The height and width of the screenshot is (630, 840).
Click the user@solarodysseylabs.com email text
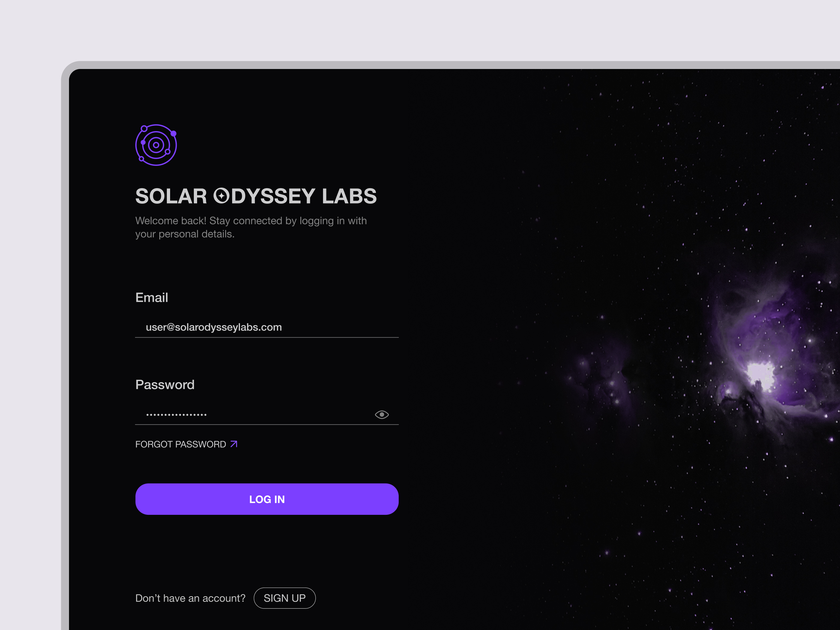[214, 327]
